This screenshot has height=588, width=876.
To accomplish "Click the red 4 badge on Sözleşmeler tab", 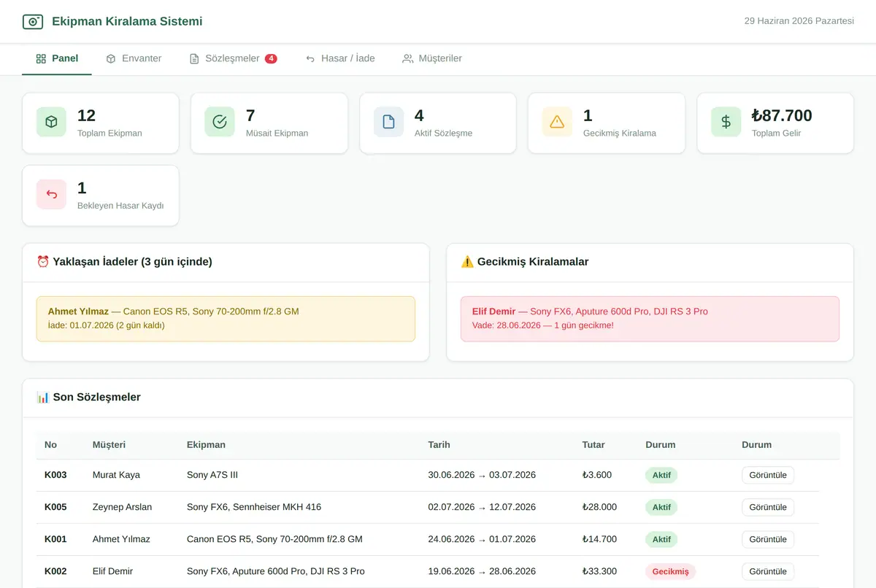I will click(x=271, y=58).
